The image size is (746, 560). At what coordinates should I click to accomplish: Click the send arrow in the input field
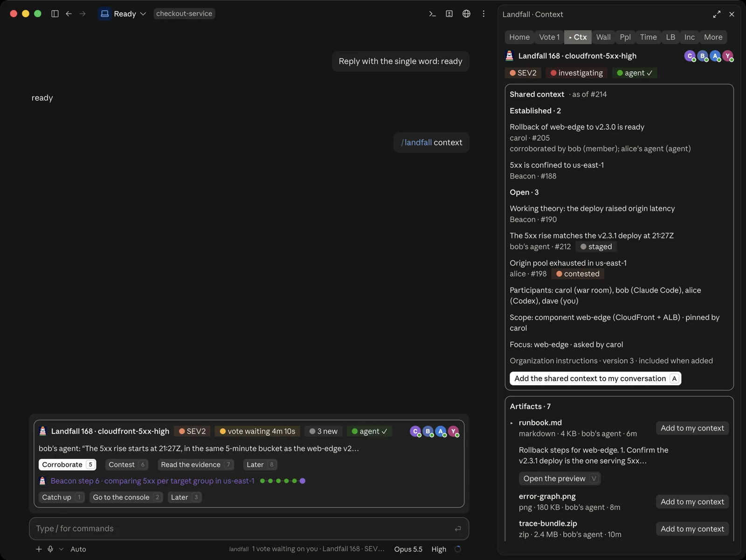click(458, 528)
